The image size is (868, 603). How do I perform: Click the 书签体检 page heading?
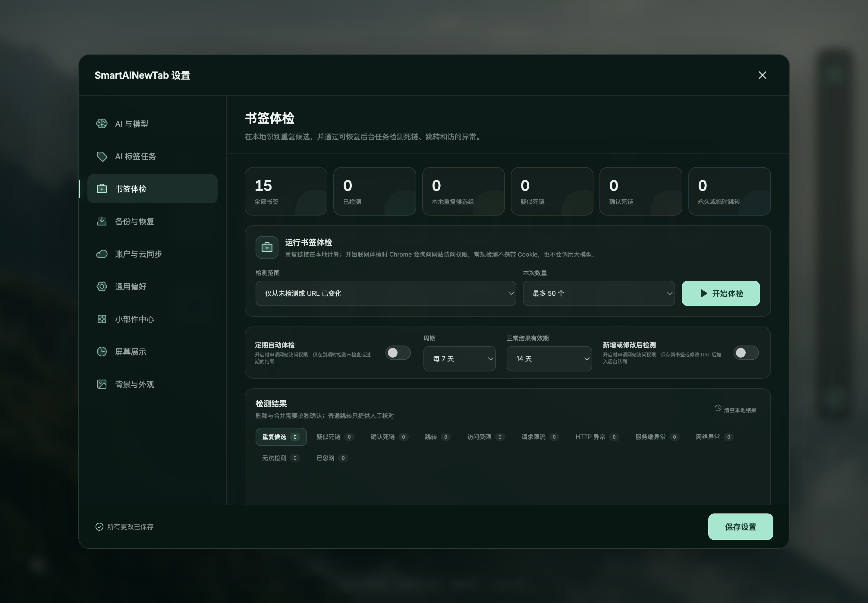click(x=270, y=118)
